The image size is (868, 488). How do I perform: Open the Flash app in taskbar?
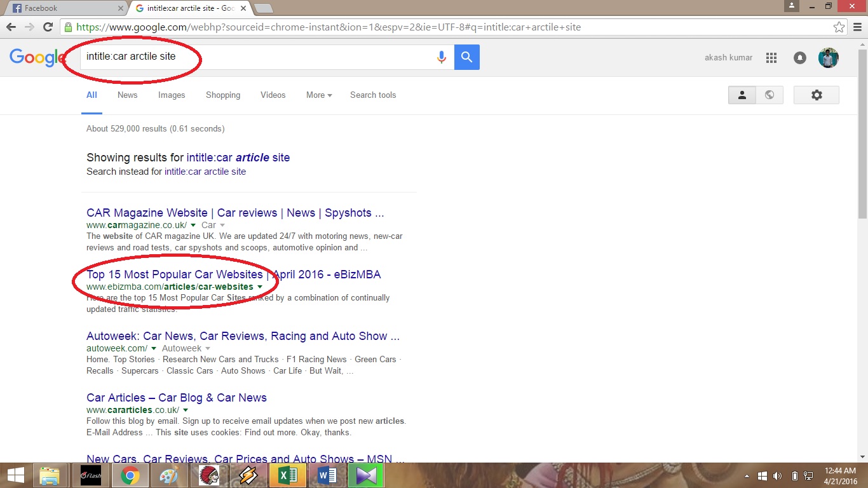(x=91, y=475)
